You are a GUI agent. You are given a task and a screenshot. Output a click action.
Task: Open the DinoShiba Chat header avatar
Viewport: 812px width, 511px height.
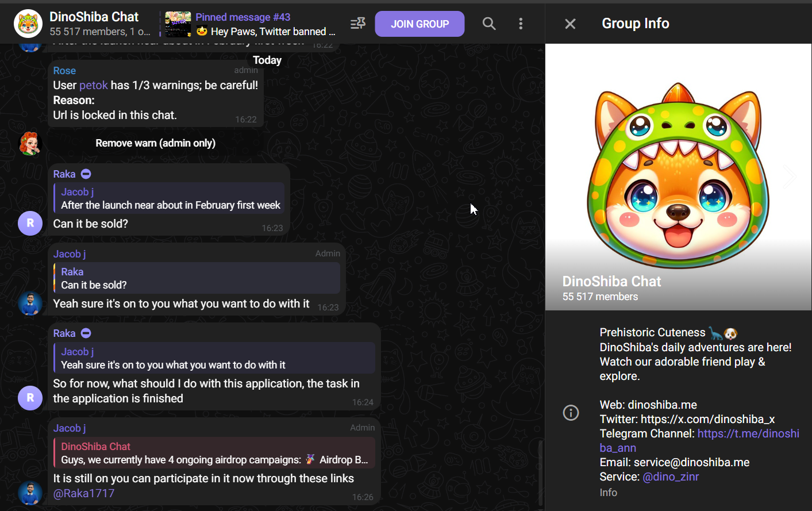28,24
